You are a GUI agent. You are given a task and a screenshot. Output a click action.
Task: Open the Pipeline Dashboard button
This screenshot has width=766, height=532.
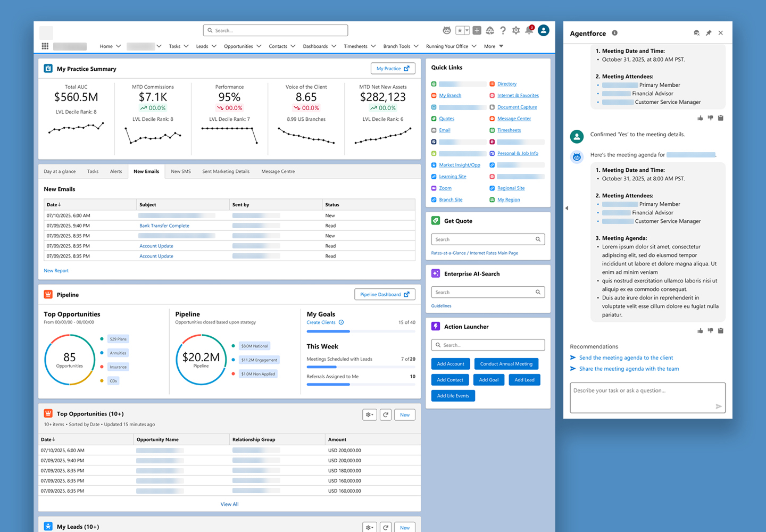[x=385, y=294]
